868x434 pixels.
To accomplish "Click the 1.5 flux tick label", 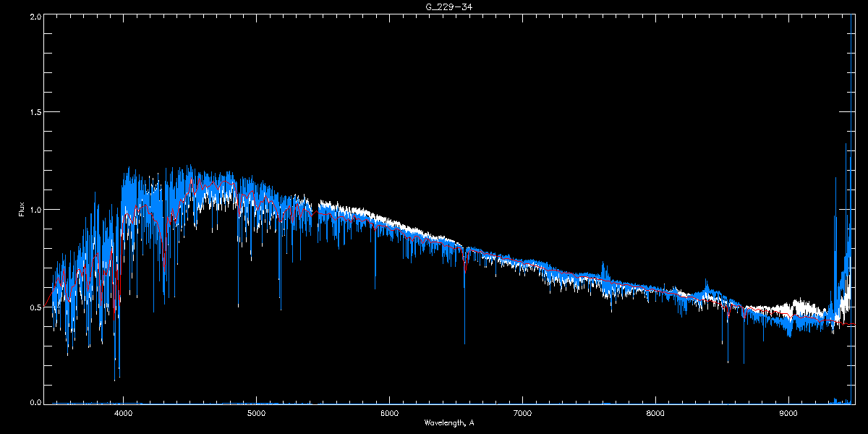I will 35,112.
